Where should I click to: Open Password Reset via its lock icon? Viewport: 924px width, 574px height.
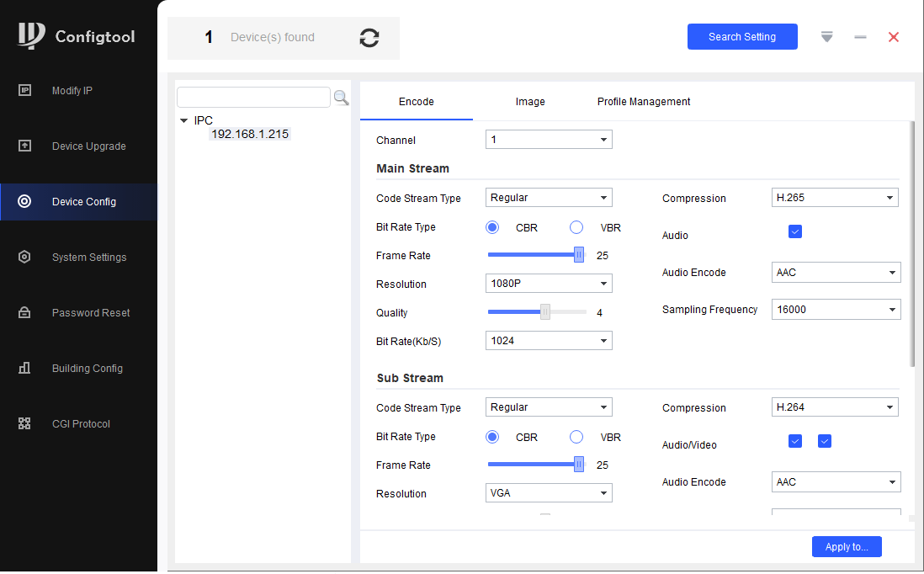click(24, 313)
